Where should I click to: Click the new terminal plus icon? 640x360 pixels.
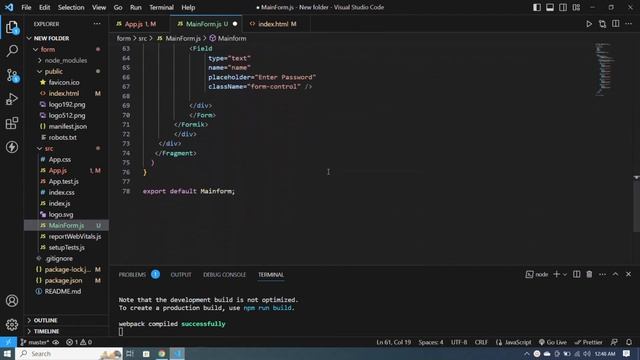tap(556, 274)
